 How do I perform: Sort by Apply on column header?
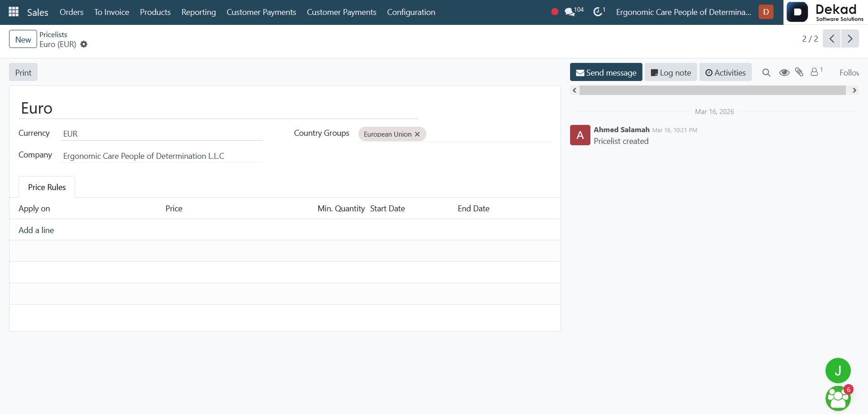click(x=34, y=209)
